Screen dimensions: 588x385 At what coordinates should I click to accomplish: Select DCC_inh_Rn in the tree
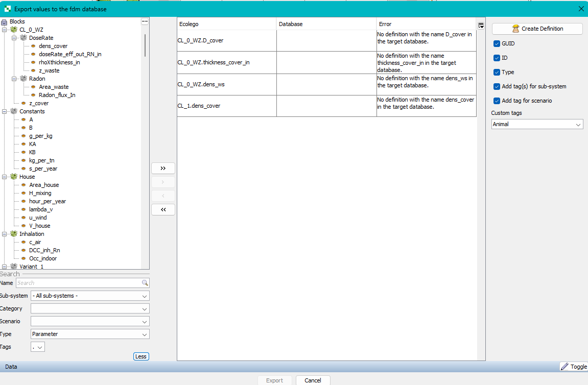pos(44,250)
